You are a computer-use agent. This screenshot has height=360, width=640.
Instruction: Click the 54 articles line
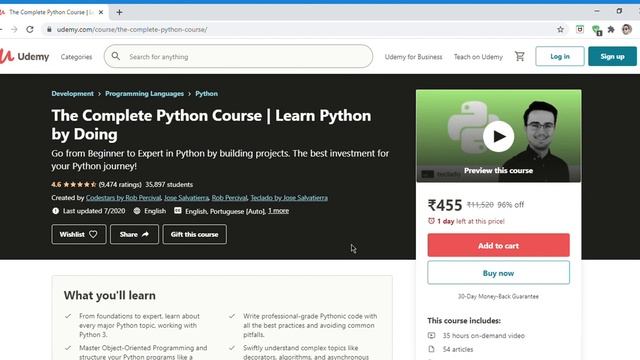(x=451, y=349)
